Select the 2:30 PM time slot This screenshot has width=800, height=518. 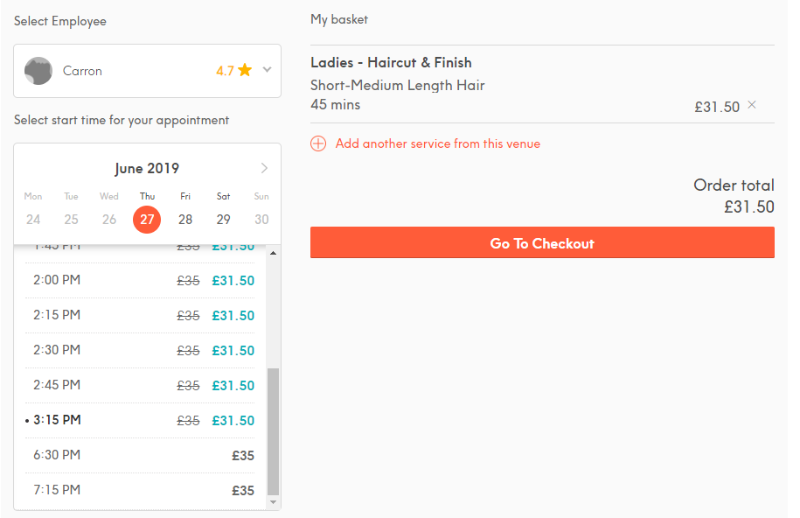click(x=140, y=350)
